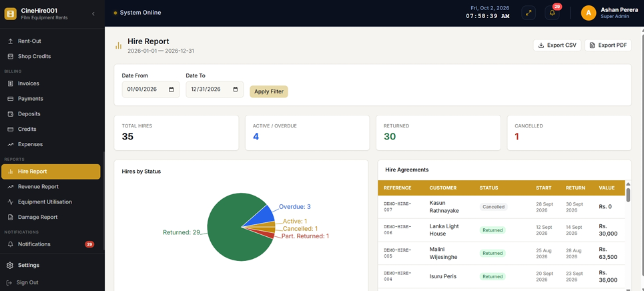Click the Hire Report bar chart sidebar icon
Viewport: 644px width, 291px height.
click(10, 172)
